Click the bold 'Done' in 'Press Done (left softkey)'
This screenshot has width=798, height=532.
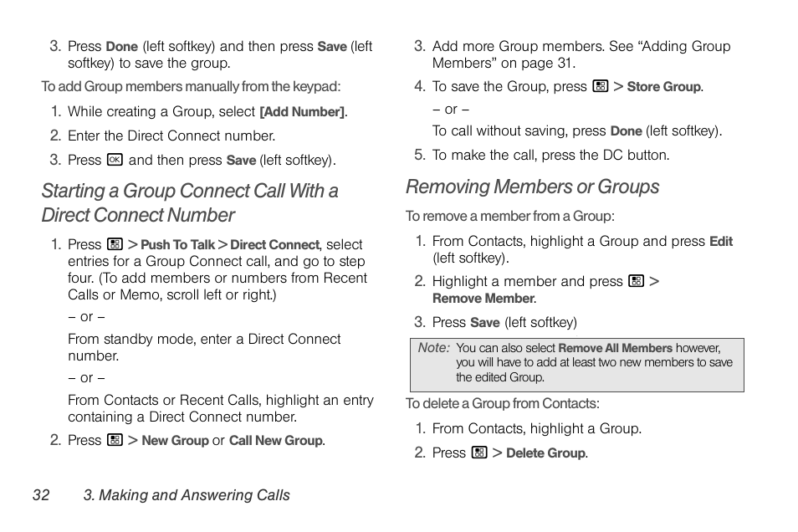coord(121,47)
